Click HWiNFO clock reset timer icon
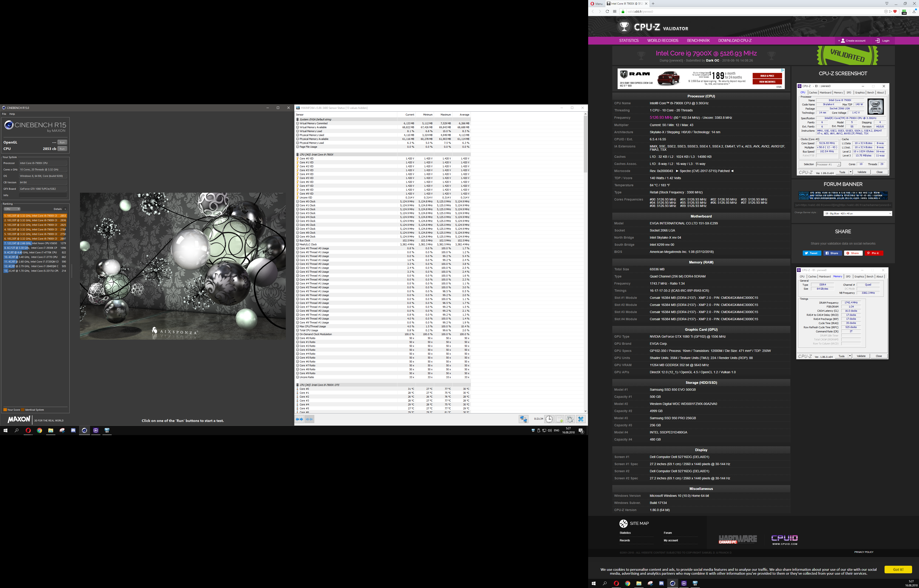This screenshot has width=919, height=588. click(549, 419)
